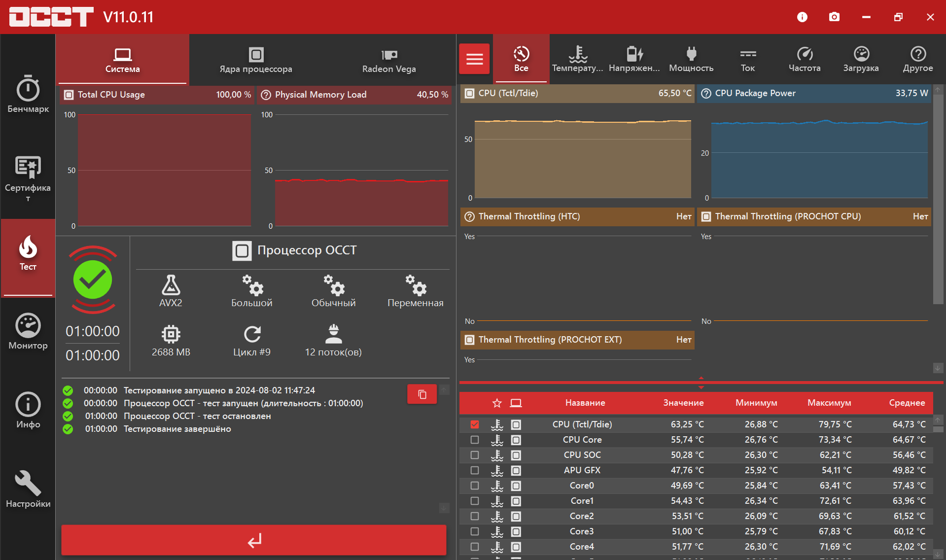
Task: Click the red divider handle above sensor table
Action: coord(701,383)
